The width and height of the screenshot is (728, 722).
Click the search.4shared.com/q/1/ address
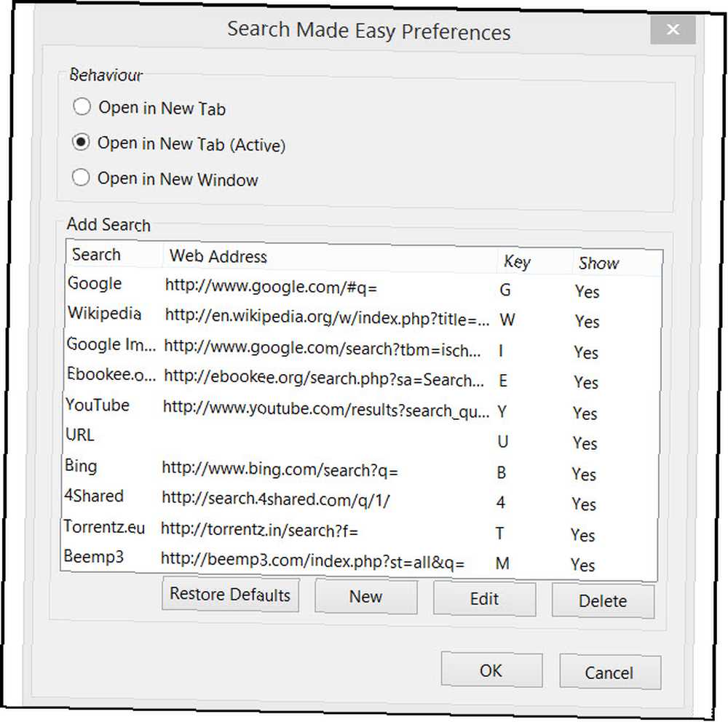click(x=276, y=499)
